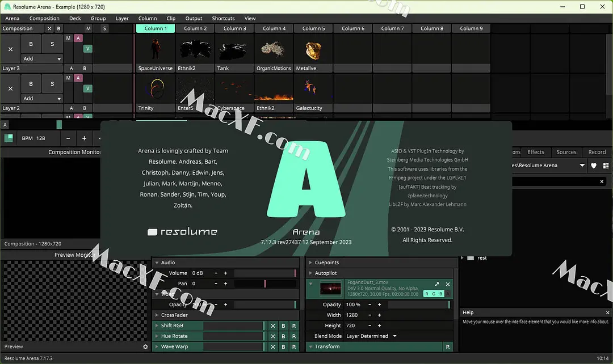Clear the file browser search field
The width and height of the screenshot is (613, 364).
click(602, 181)
